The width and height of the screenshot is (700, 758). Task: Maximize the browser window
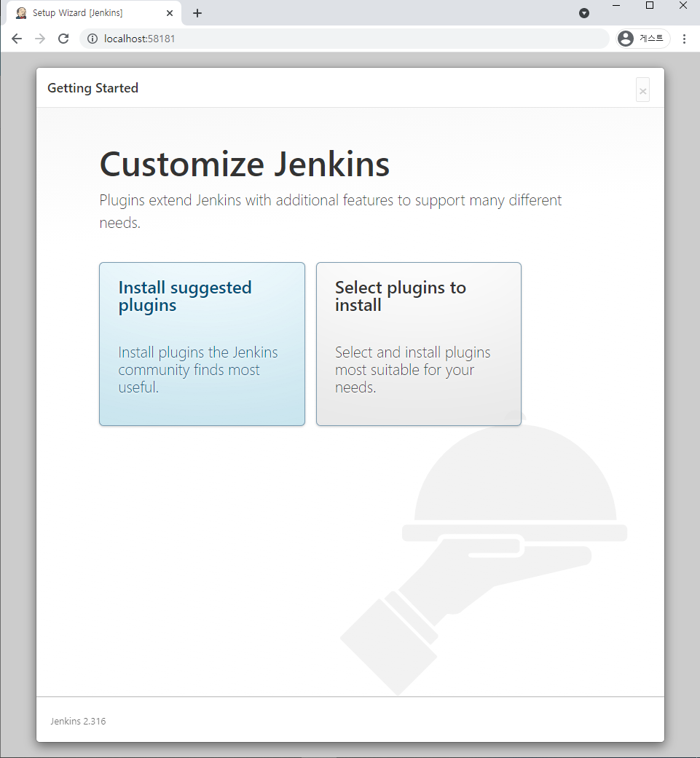point(650,6)
